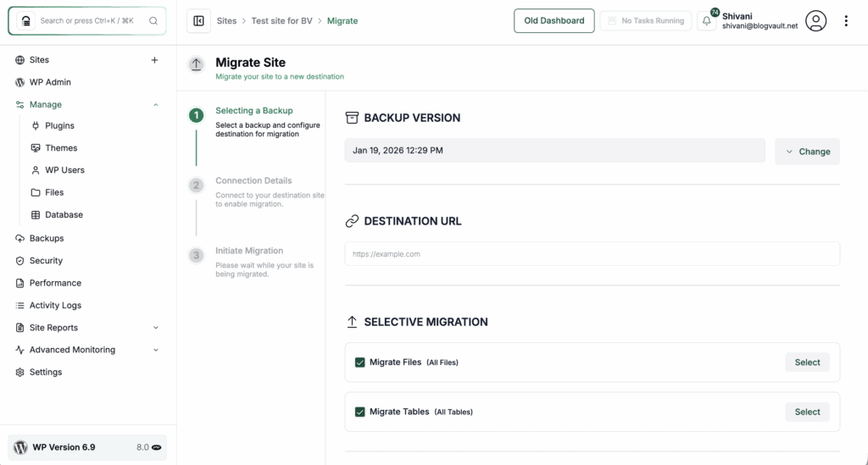Click the person icon beside WP Users
The image size is (868, 465).
[36, 170]
